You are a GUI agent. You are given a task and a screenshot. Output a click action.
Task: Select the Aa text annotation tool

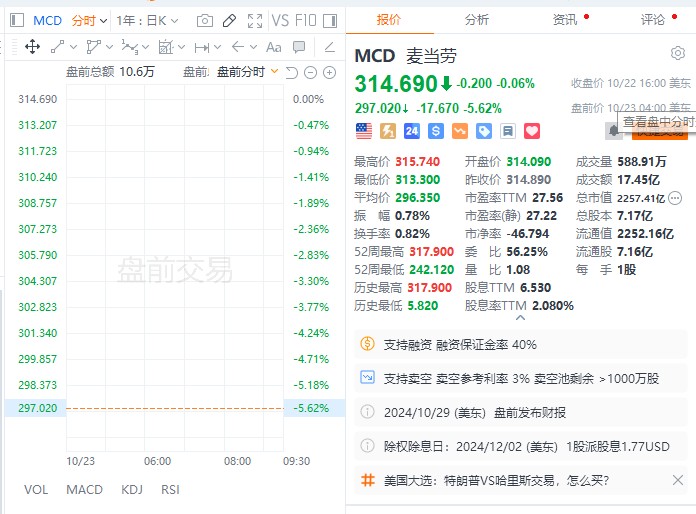[273, 47]
